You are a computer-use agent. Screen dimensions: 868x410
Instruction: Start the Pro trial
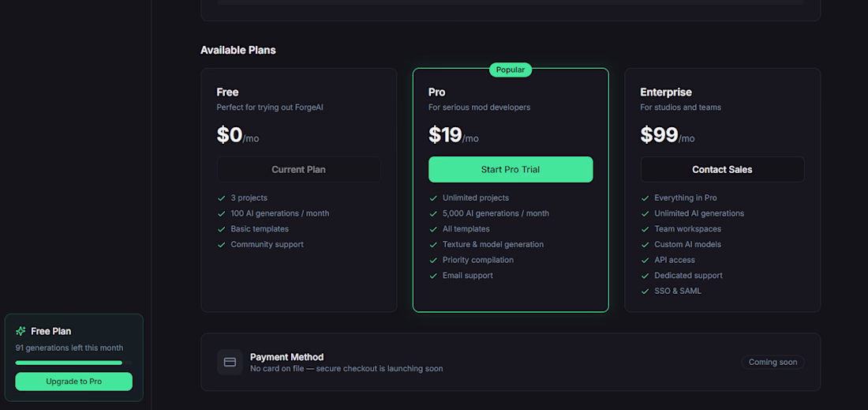tap(511, 170)
